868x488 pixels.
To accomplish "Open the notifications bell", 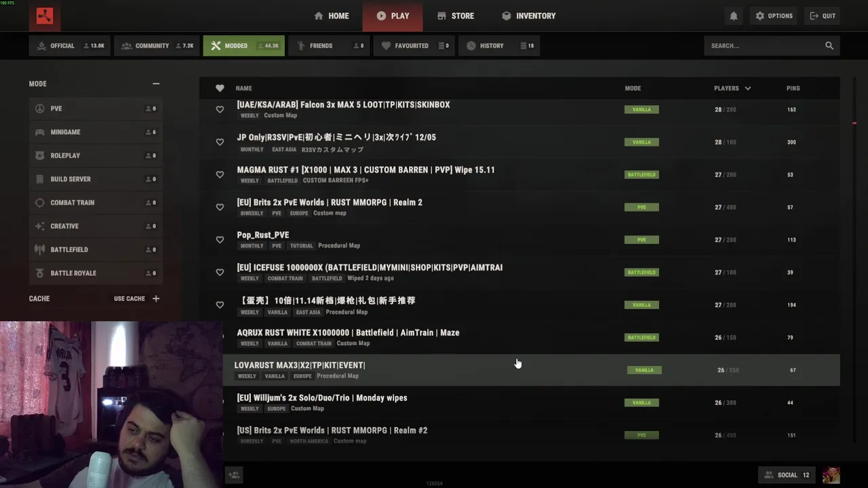I will [733, 16].
